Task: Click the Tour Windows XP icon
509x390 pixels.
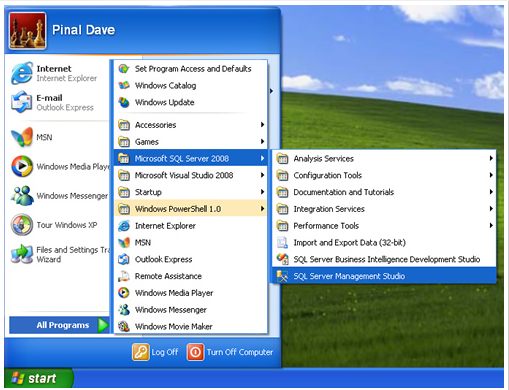Action: (22, 225)
